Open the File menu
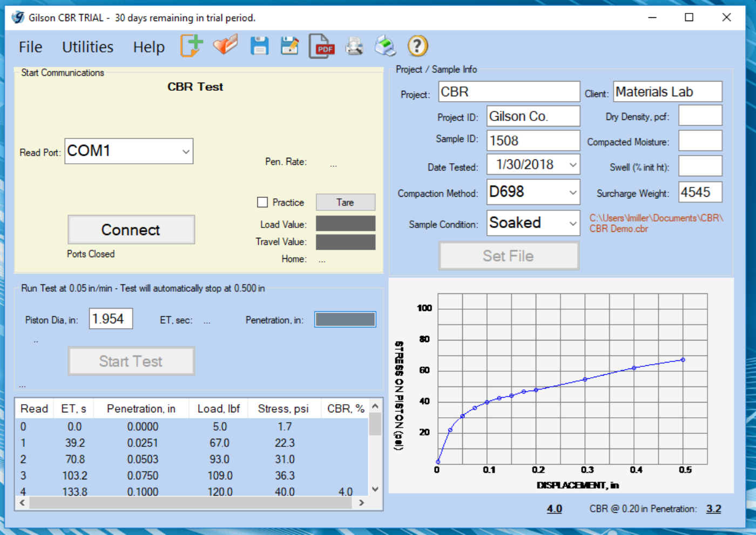 click(x=30, y=47)
